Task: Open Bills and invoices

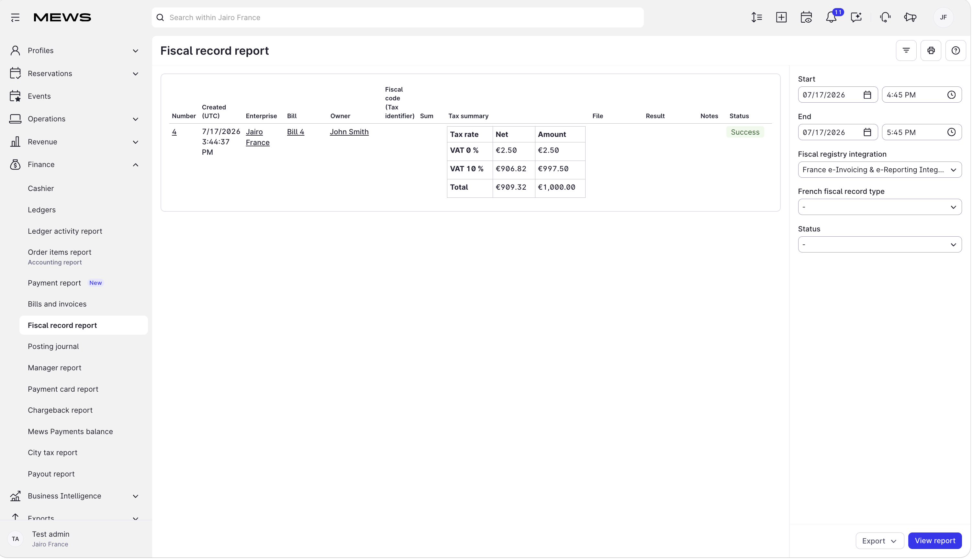Action: point(57,304)
